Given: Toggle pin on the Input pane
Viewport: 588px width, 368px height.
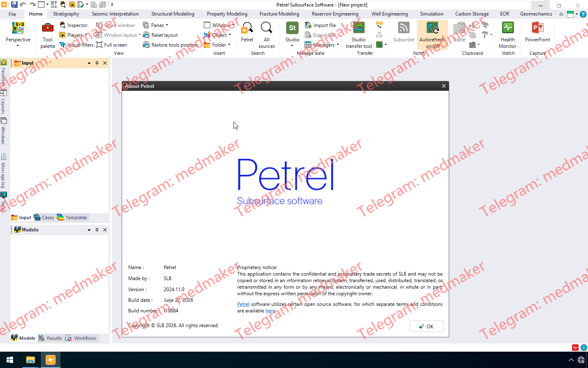Looking at the screenshot, I should [97, 63].
